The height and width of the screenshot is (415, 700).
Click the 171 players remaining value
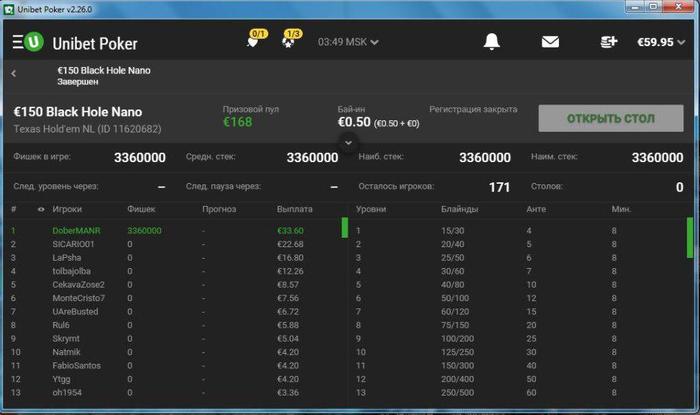(499, 187)
